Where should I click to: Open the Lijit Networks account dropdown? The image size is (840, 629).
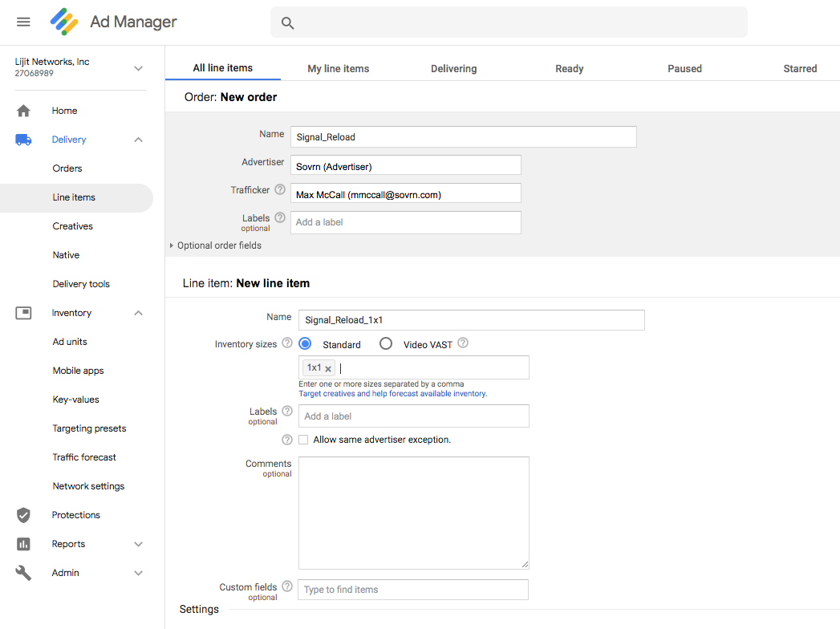pyautogui.click(x=138, y=68)
